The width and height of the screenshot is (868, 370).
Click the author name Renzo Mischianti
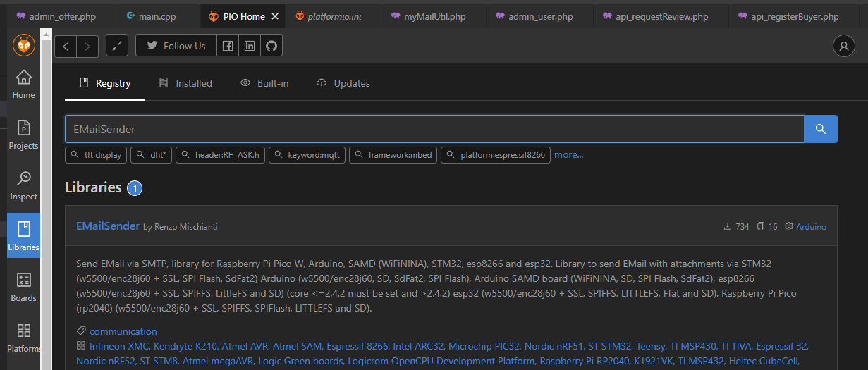tap(185, 227)
